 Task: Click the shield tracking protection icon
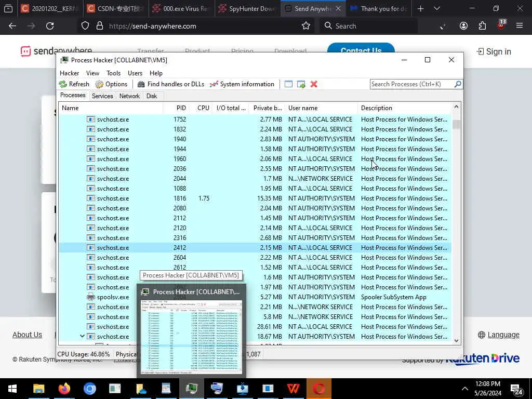point(85,26)
